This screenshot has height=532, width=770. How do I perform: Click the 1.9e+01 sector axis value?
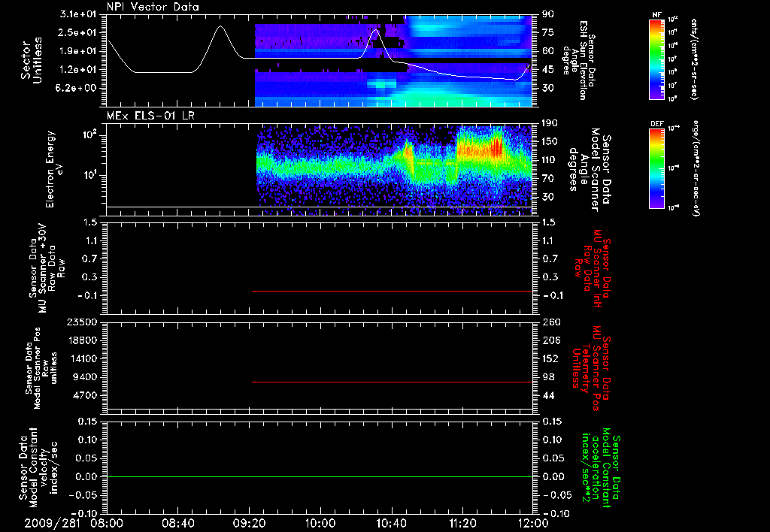[78, 51]
